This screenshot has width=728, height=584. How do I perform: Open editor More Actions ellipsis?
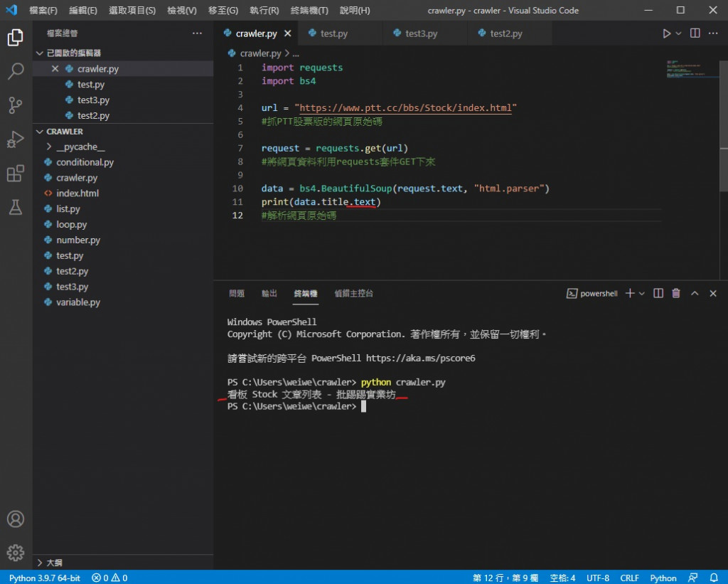(713, 33)
